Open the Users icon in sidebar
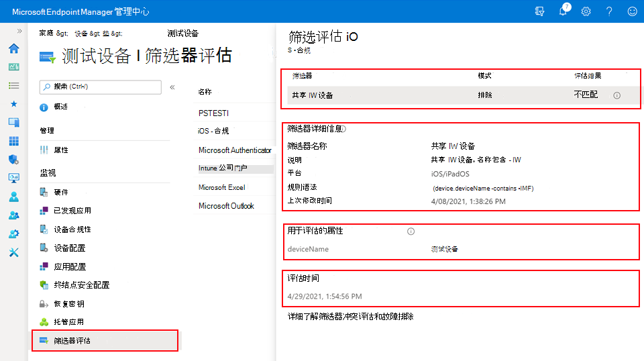This screenshot has height=361, width=644. point(13,197)
